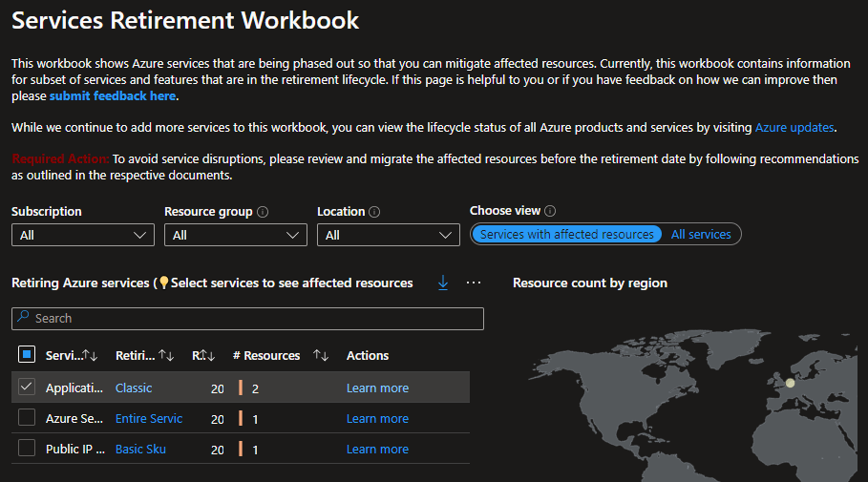Download the Retiring Azure services table
The image size is (868, 482).
[443, 283]
